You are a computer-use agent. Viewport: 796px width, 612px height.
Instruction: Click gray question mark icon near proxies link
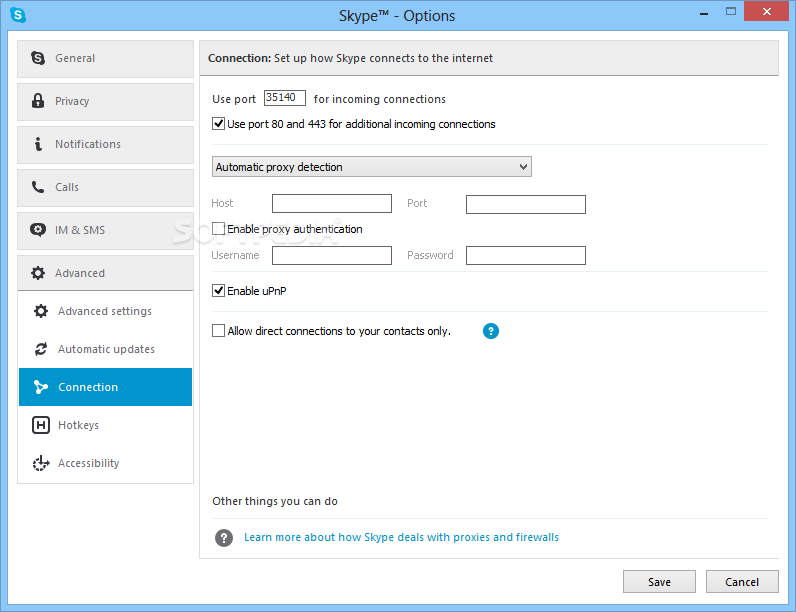pyautogui.click(x=223, y=538)
